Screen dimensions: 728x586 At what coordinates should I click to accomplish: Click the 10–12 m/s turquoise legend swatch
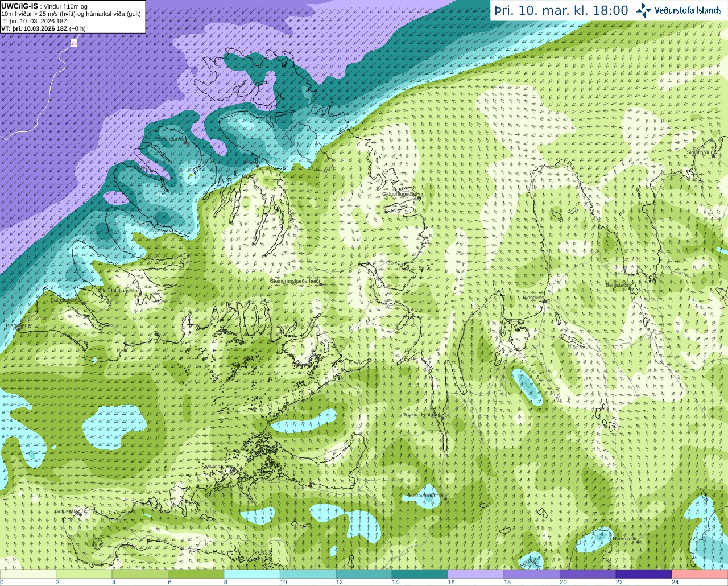pyautogui.click(x=308, y=574)
